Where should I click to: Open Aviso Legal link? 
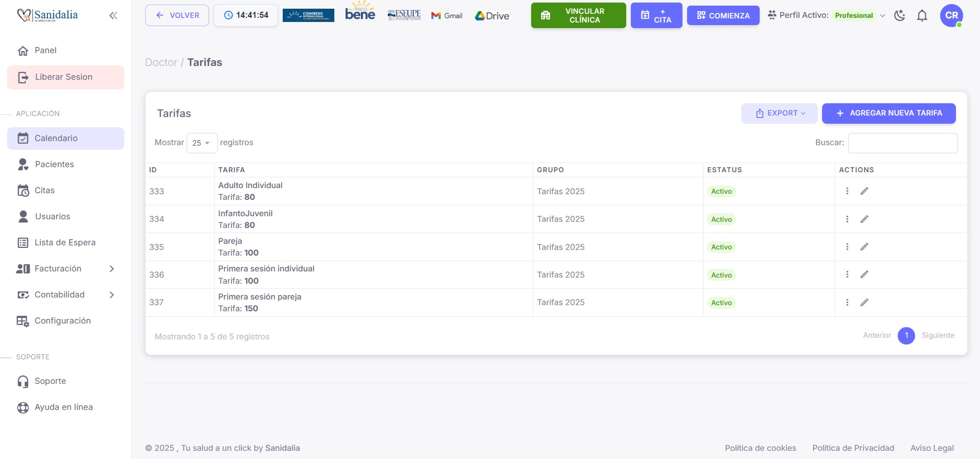point(932,448)
